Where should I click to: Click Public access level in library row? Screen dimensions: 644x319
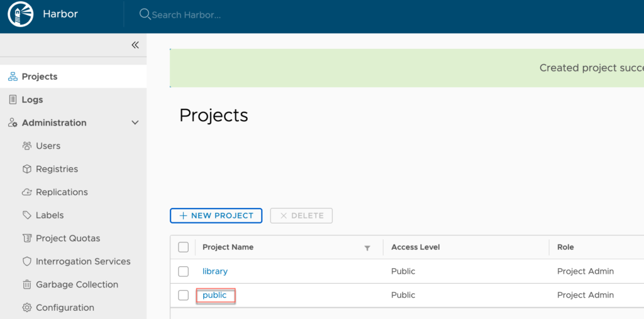pyautogui.click(x=403, y=271)
